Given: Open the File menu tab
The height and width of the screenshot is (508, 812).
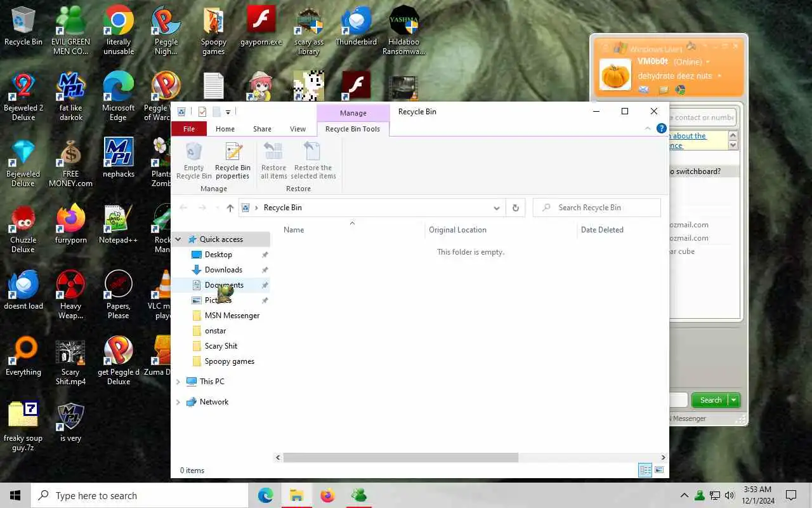Looking at the screenshot, I should click(x=189, y=129).
